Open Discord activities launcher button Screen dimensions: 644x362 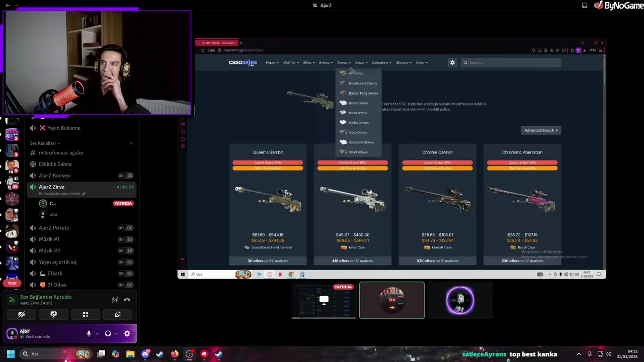86,314
